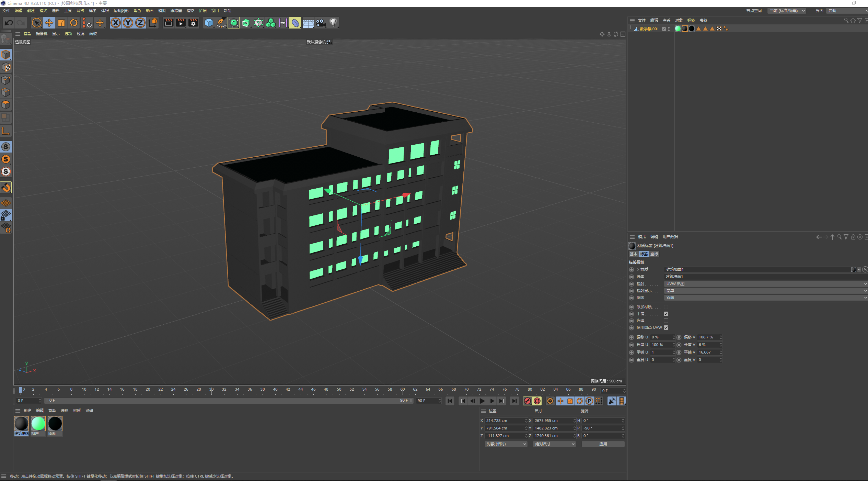868x481 pixels.
Task: Click the Undo arrow icon
Action: pyautogui.click(x=9, y=23)
